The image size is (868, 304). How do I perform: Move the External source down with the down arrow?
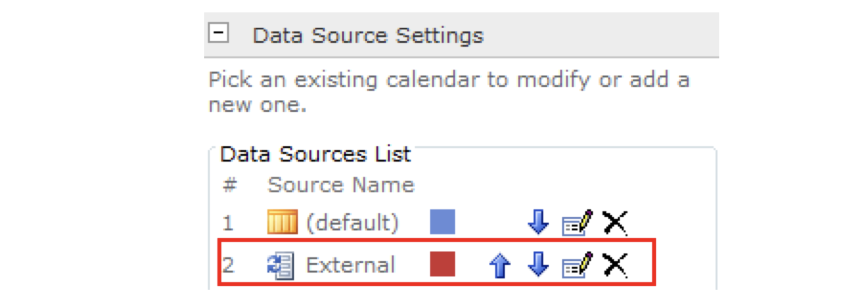pos(539,265)
